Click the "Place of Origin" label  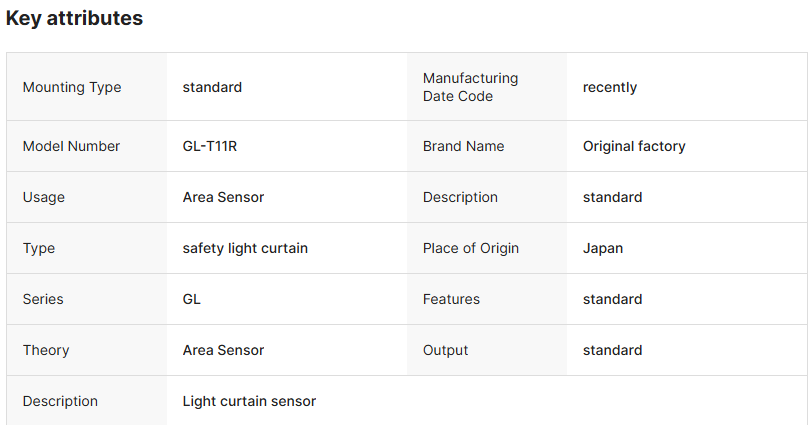click(x=471, y=248)
